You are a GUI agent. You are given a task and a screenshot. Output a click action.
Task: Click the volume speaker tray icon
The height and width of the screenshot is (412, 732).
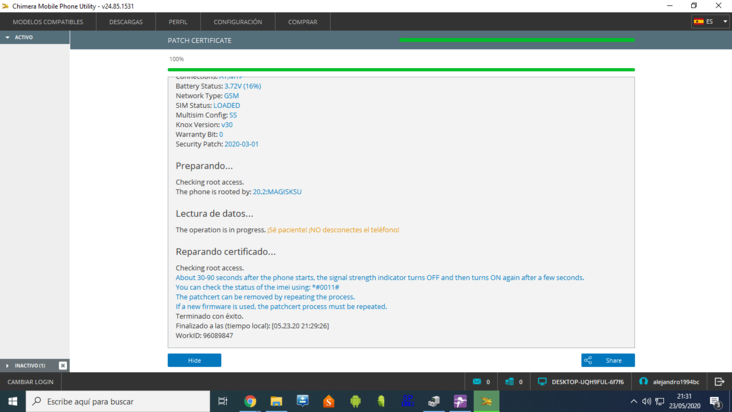[x=647, y=401]
